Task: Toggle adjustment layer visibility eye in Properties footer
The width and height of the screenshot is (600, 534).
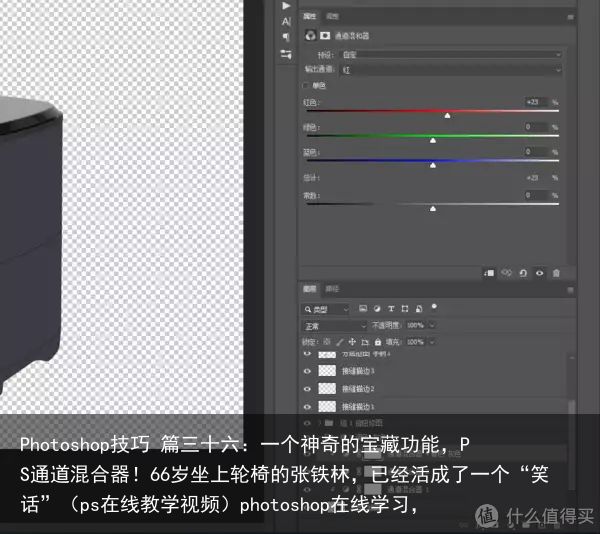Action: point(540,273)
